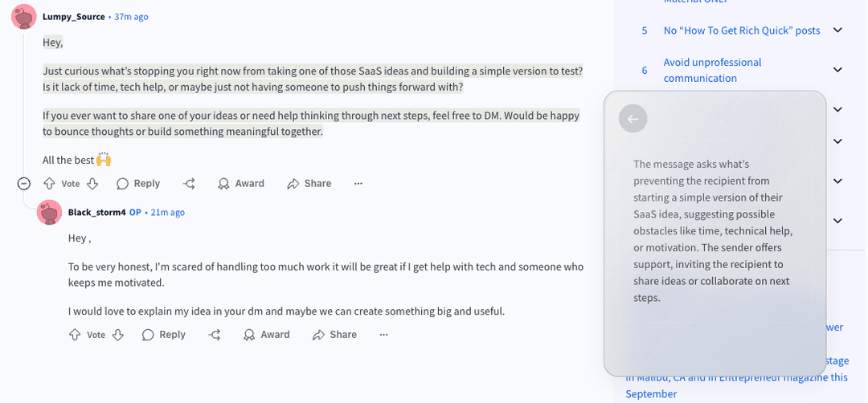Open more options on Black_storm4 reply
The height and width of the screenshot is (403, 868).
(384, 335)
